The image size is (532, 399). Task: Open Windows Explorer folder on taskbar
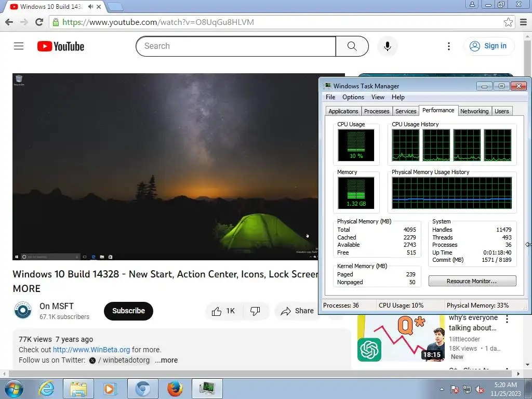(78, 389)
